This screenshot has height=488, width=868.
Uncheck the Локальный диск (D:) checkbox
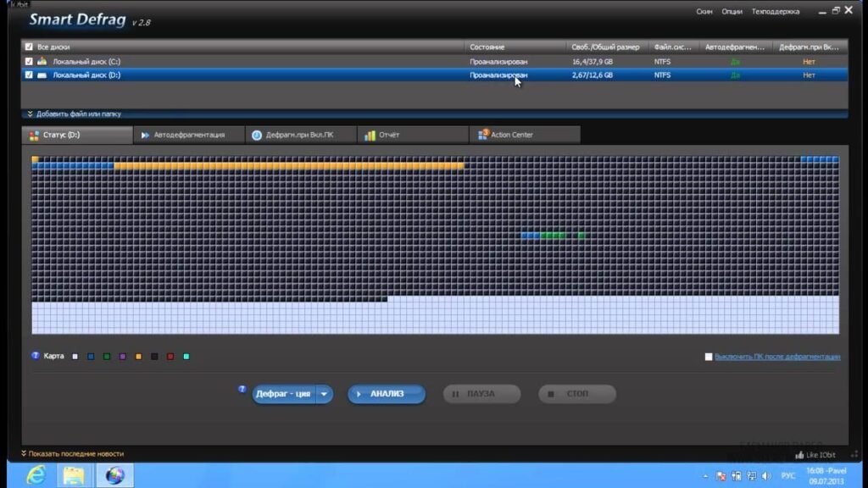point(29,75)
